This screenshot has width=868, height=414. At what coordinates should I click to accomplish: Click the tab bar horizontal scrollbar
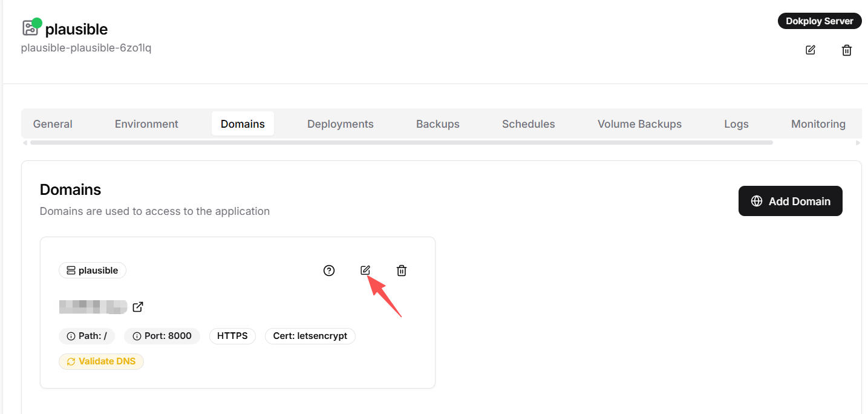401,143
